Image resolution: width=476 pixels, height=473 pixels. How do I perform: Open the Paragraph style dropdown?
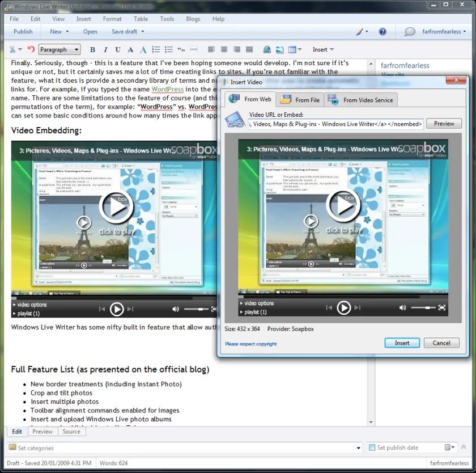(x=59, y=49)
